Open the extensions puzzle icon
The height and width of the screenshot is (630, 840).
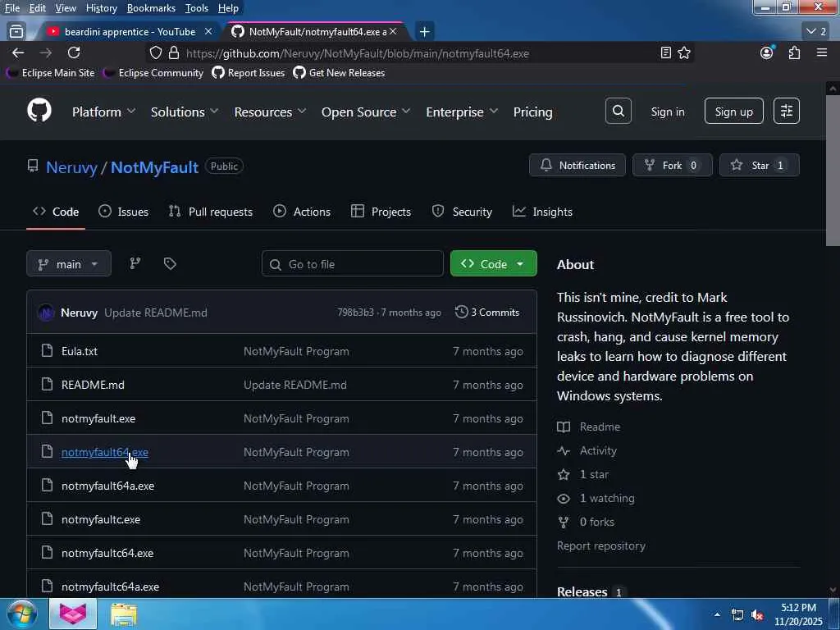pyautogui.click(x=794, y=52)
